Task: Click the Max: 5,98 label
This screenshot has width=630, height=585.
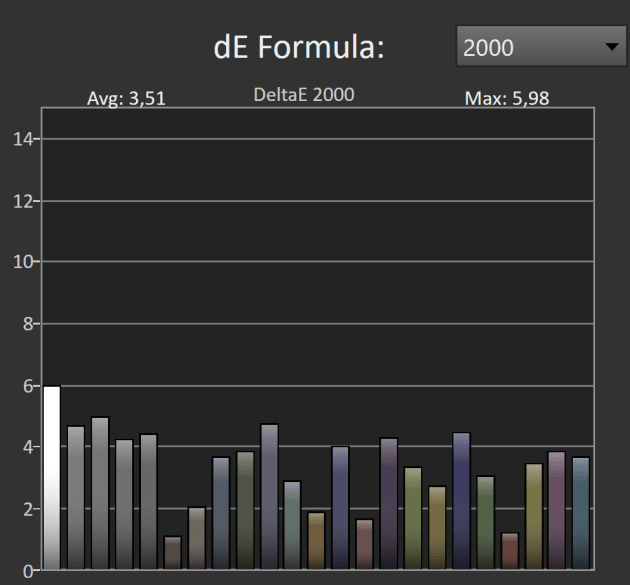Action: [507, 98]
